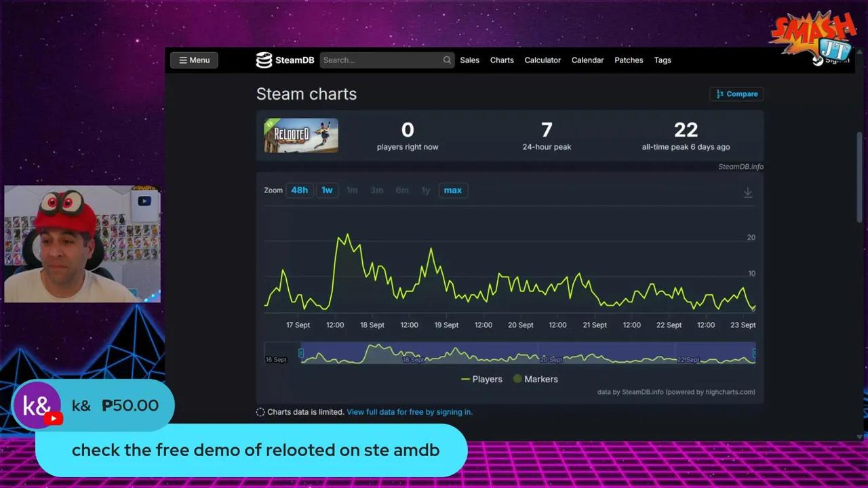Viewport: 868px width, 488px height.
Task: Open 'View full data for free' link
Action: 410,412
